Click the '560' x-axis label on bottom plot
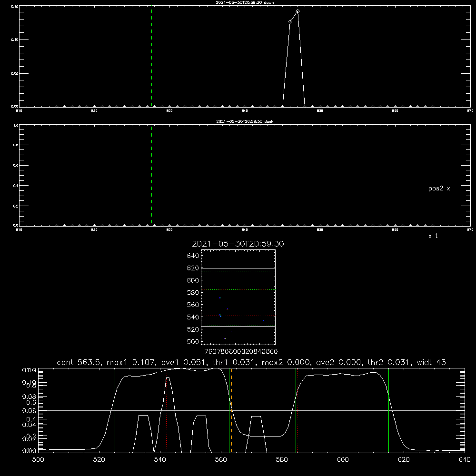 point(221,460)
